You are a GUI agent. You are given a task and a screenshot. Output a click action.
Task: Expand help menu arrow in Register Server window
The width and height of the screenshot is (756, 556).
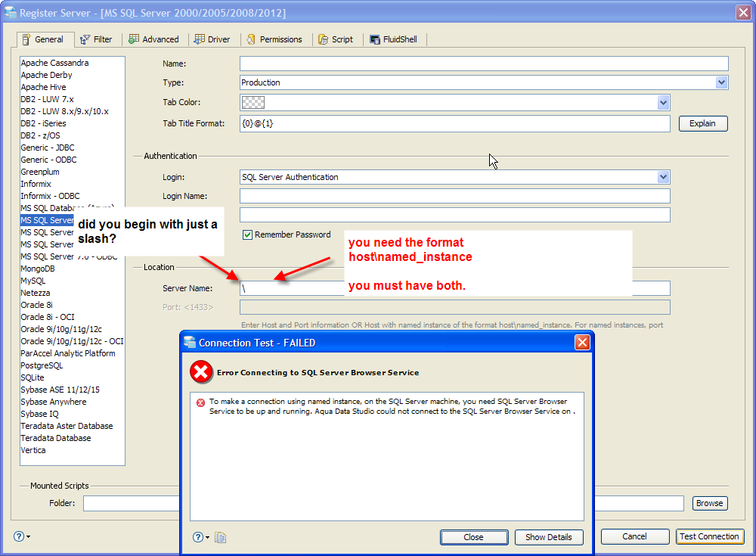29,536
